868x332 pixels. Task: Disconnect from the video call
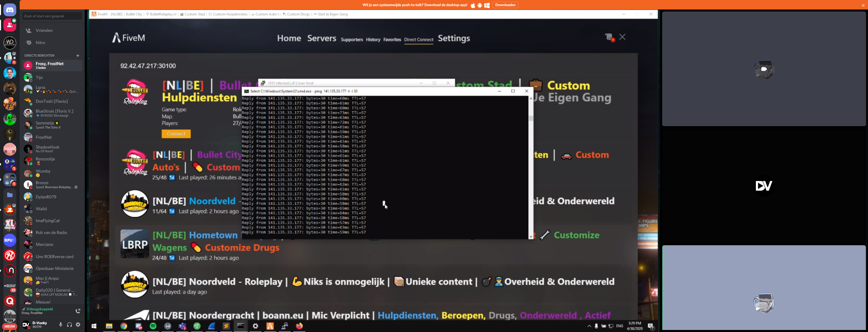click(78, 311)
